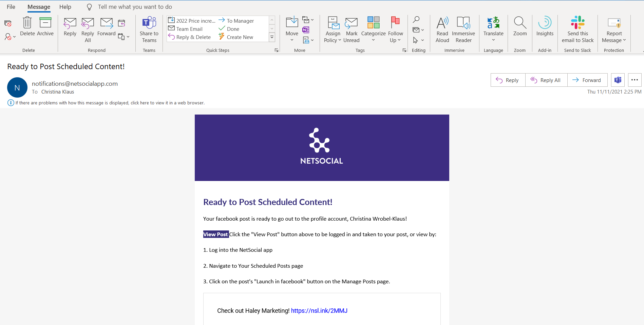Open the File tab
The image size is (644, 325).
[11, 7]
